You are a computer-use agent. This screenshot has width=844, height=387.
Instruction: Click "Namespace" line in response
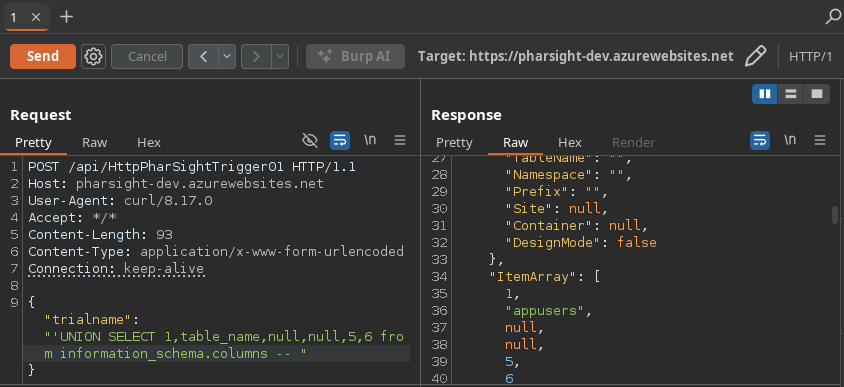click(x=568, y=175)
